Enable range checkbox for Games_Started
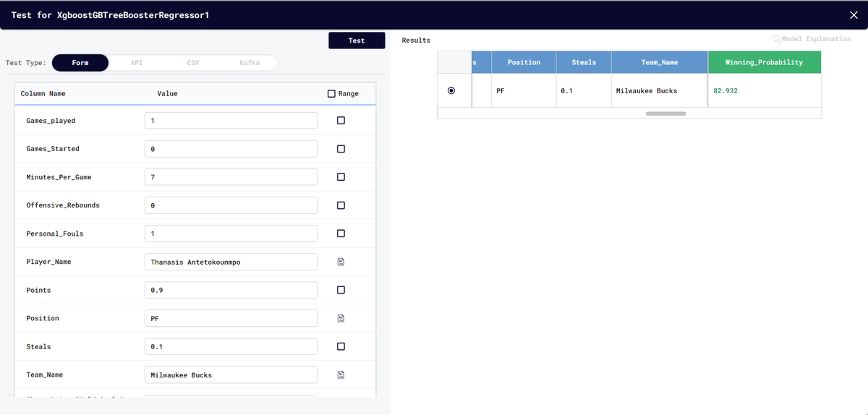Image resolution: width=868 pixels, height=415 pixels. [341, 149]
